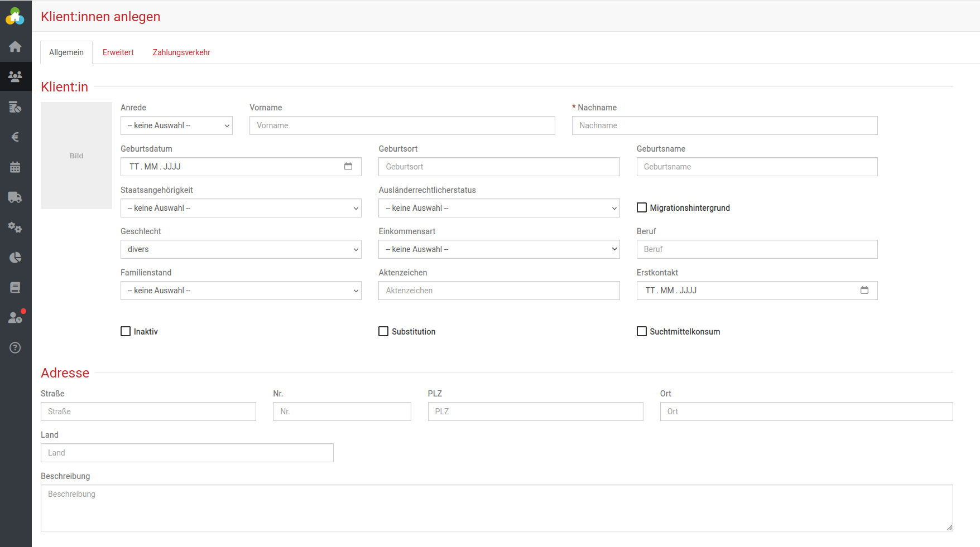980x547 pixels.
Task: Open the pie chart statistics icon
Action: click(15, 258)
